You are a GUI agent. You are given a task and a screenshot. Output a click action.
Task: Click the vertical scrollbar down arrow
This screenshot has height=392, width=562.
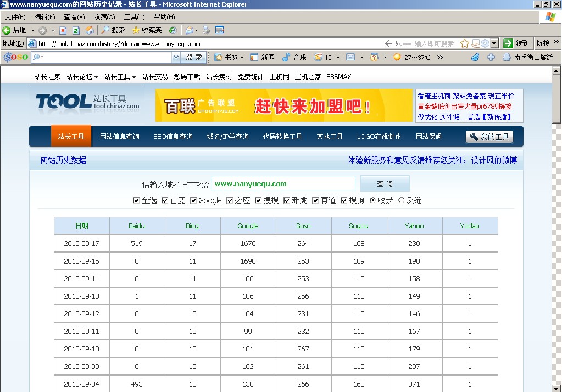click(x=557, y=388)
